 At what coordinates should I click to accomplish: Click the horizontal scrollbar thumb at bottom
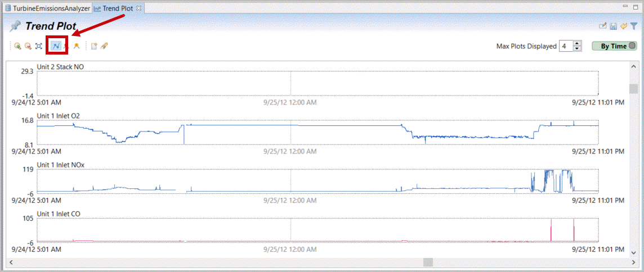(428, 262)
